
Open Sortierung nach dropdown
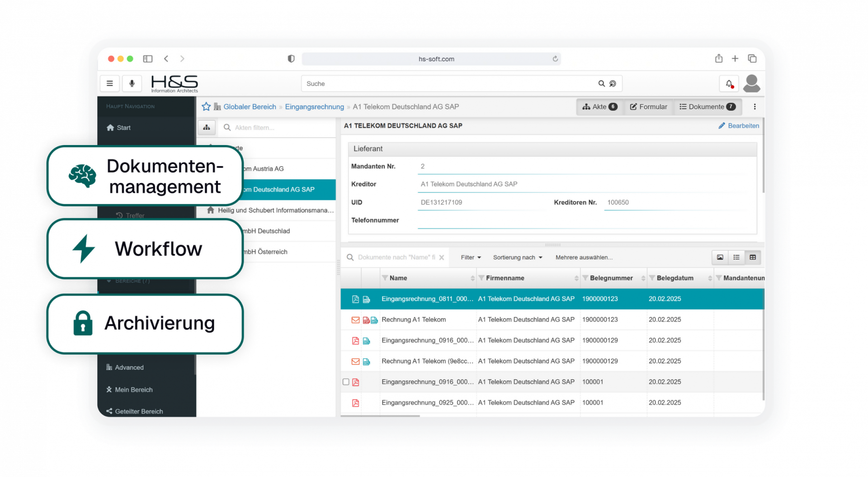point(518,257)
